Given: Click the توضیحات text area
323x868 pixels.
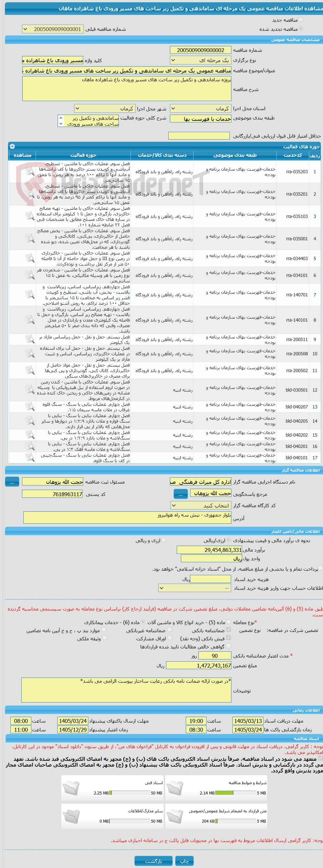Looking at the screenshot, I should tap(126, 690).
